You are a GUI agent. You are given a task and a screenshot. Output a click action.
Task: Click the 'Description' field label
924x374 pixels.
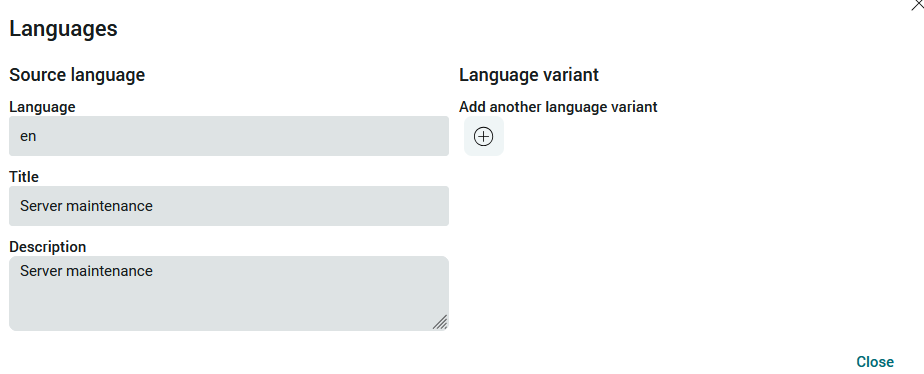click(47, 247)
